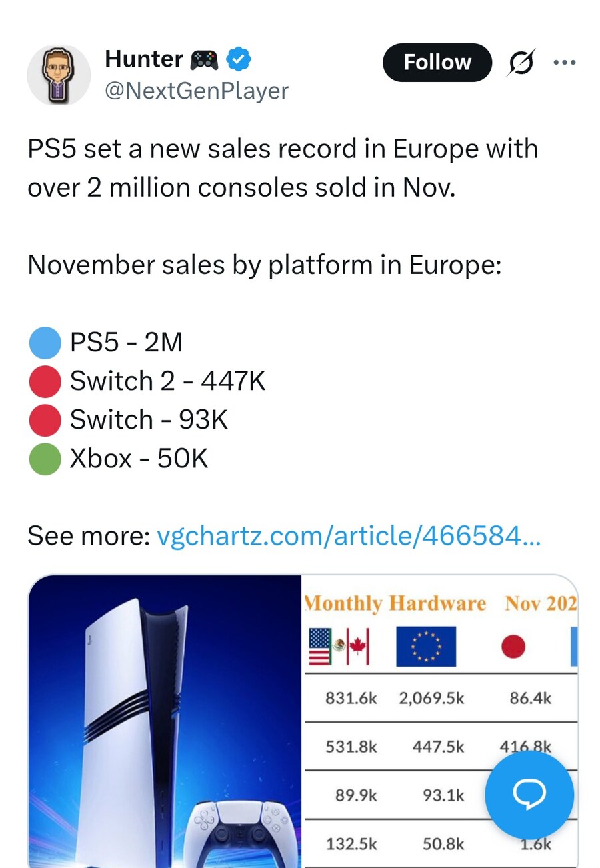600x868 pixels.
Task: Click the Grok slashed-circle icon
Action: (x=521, y=63)
